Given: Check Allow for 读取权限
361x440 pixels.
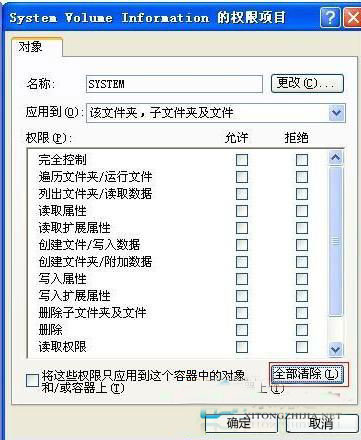Looking at the screenshot, I should click(x=242, y=347).
